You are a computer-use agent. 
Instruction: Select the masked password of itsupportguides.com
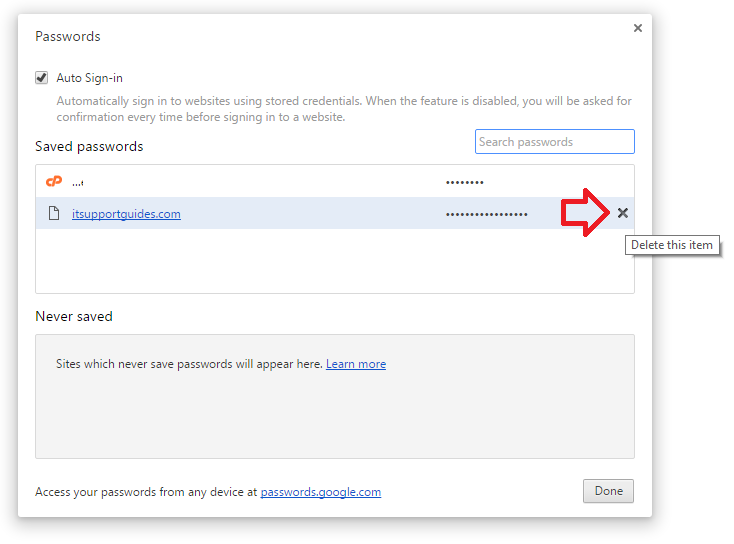(x=486, y=214)
